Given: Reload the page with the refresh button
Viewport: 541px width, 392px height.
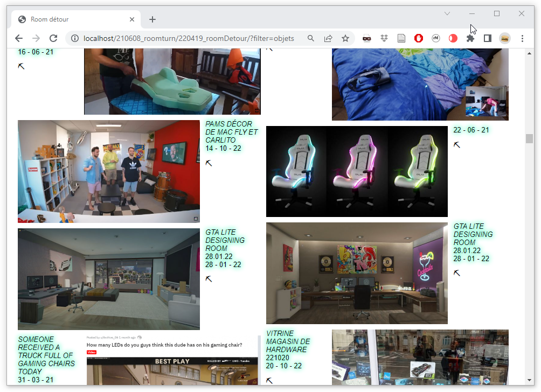Looking at the screenshot, I should [x=53, y=38].
